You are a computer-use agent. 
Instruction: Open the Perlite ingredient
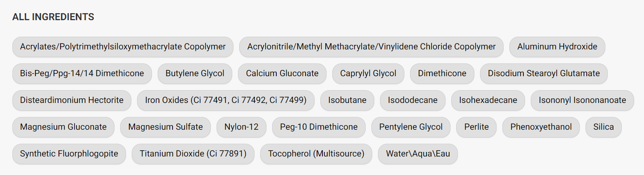click(x=476, y=127)
